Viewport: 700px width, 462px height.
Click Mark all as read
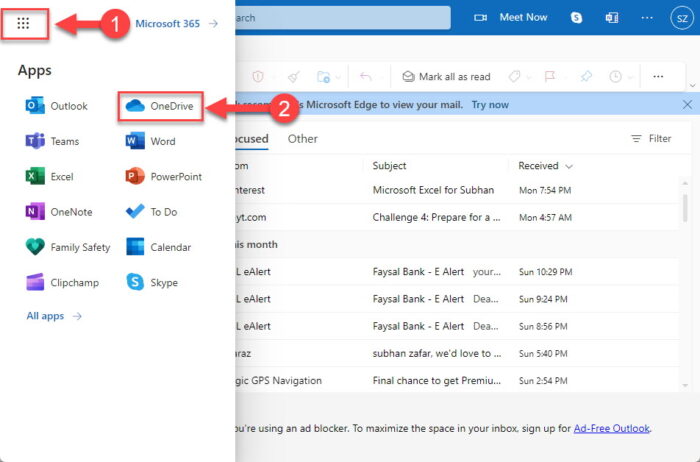click(x=446, y=77)
